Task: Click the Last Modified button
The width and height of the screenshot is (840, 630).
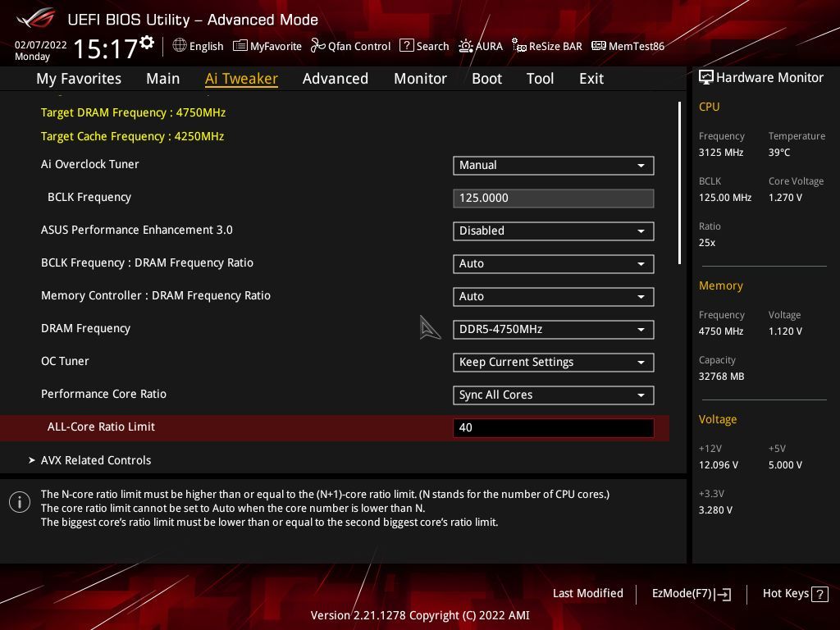Action: (587, 594)
